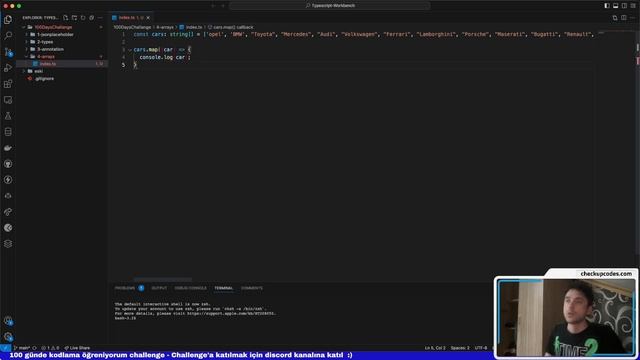Open the Manage gear icon
640x360 pixels.
pyautogui.click(x=8, y=337)
